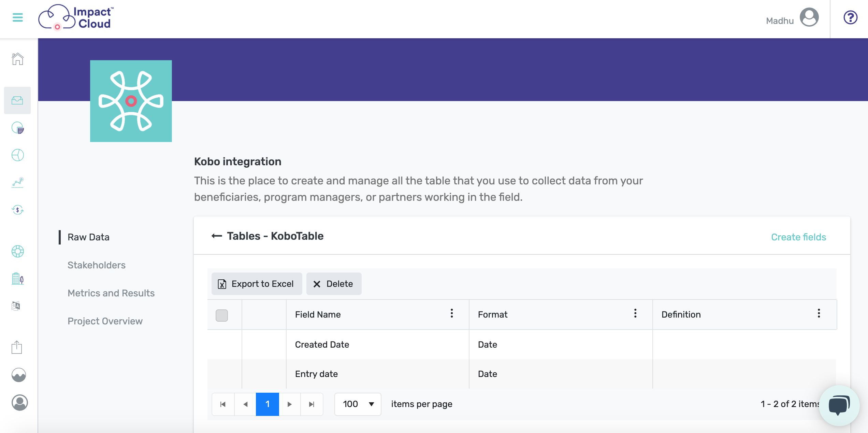Open the chat bubble widget

(839, 405)
